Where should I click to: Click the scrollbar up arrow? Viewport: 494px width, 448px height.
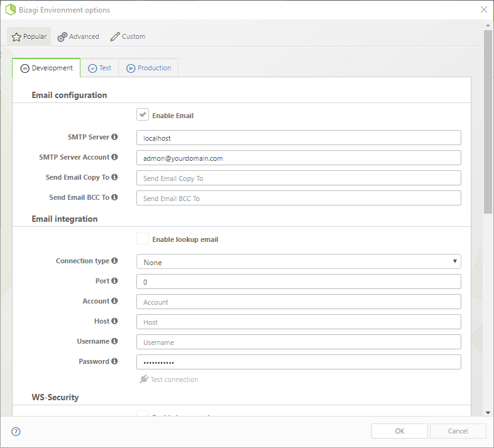click(488, 25)
